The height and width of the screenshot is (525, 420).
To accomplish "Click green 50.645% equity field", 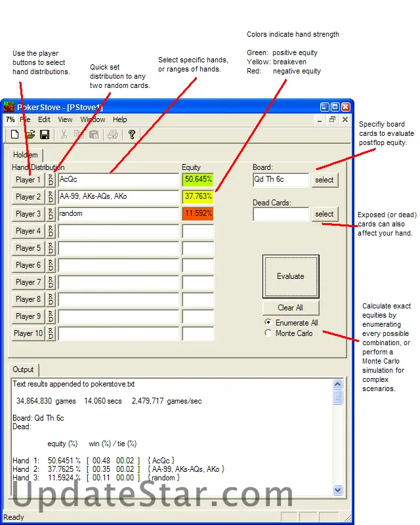I will pos(198,179).
